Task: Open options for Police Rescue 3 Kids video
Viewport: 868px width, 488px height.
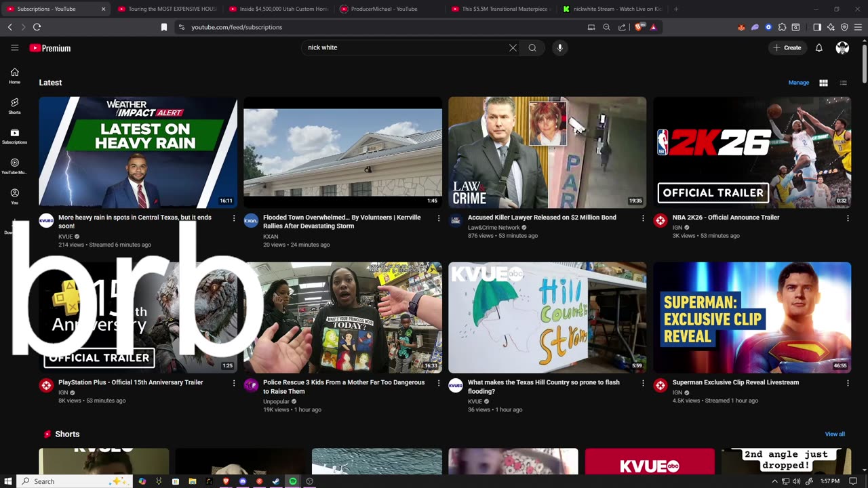Action: click(x=439, y=383)
